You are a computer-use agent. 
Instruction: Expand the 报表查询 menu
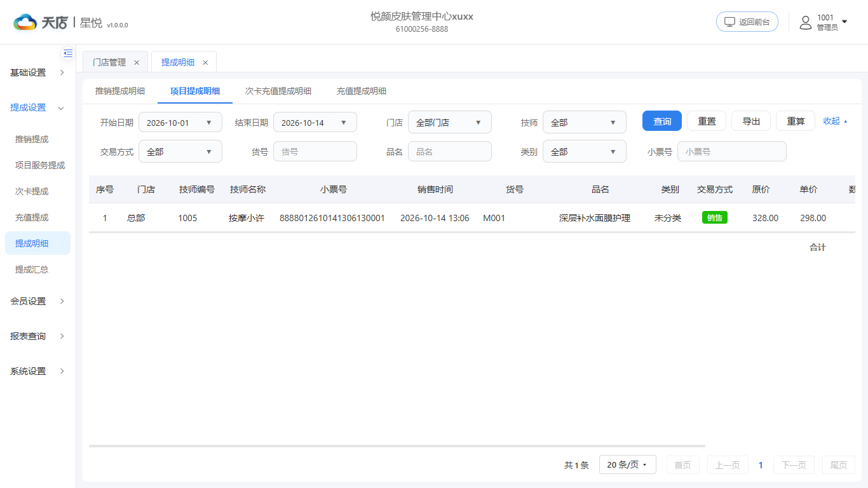click(x=37, y=336)
